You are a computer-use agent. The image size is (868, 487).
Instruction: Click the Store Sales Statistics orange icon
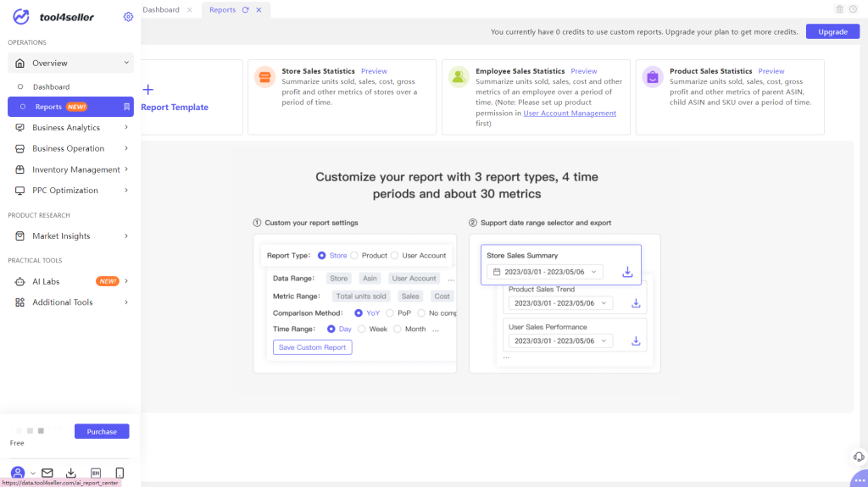tap(264, 77)
